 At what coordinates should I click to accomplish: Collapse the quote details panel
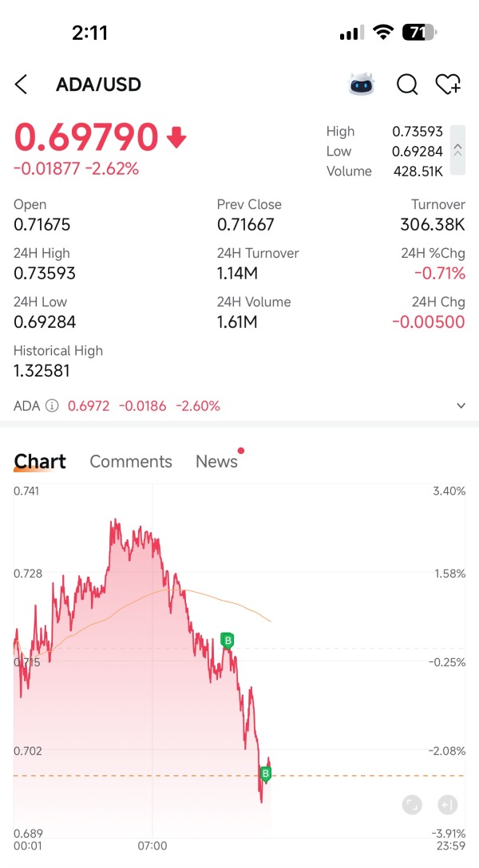457,150
